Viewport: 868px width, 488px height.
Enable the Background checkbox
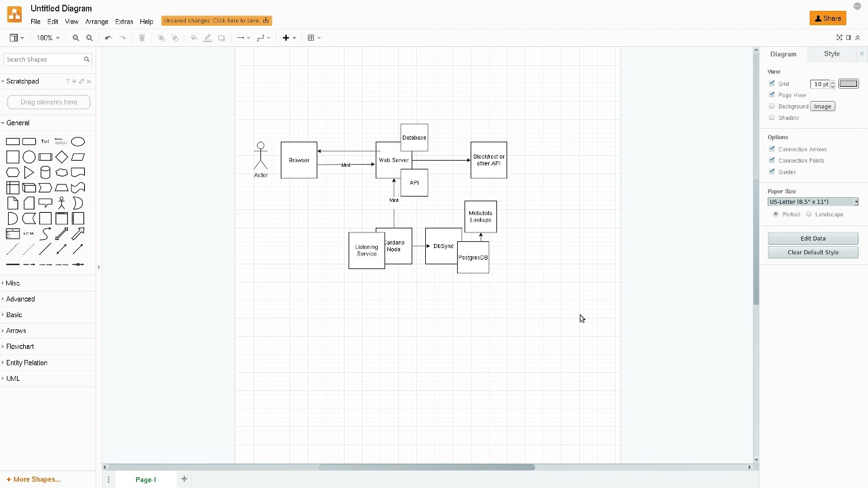point(772,106)
